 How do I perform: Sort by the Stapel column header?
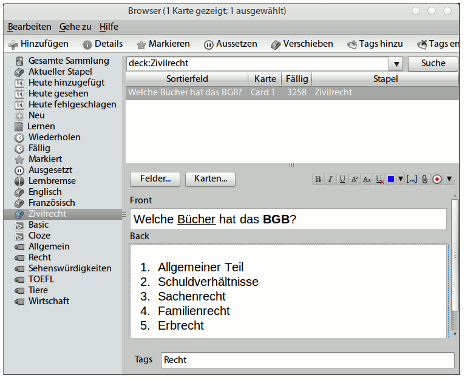pyautogui.click(x=385, y=79)
